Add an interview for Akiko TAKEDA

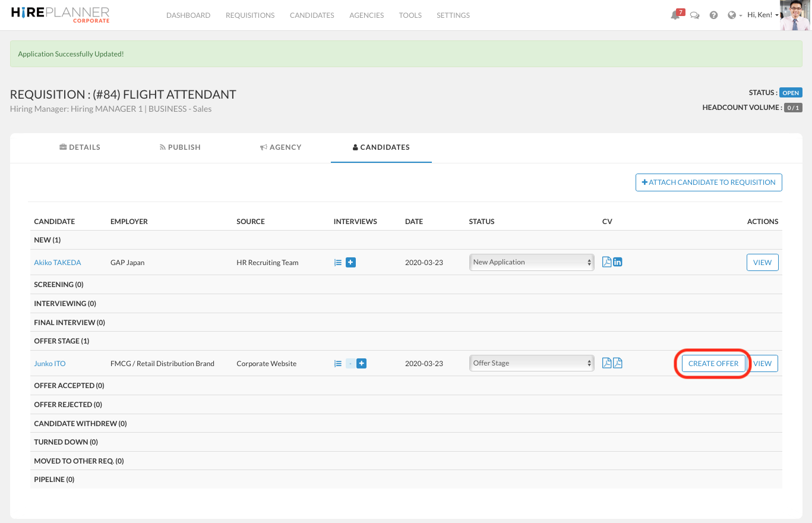(x=350, y=262)
